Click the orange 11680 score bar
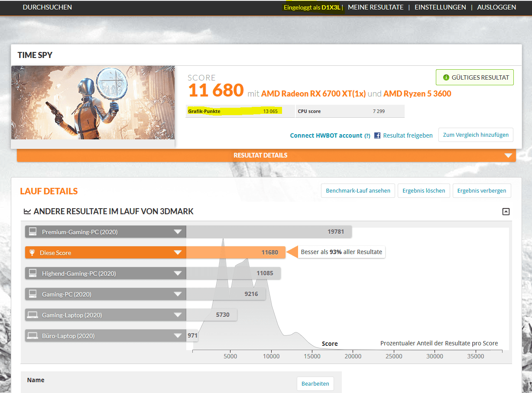 click(236, 253)
